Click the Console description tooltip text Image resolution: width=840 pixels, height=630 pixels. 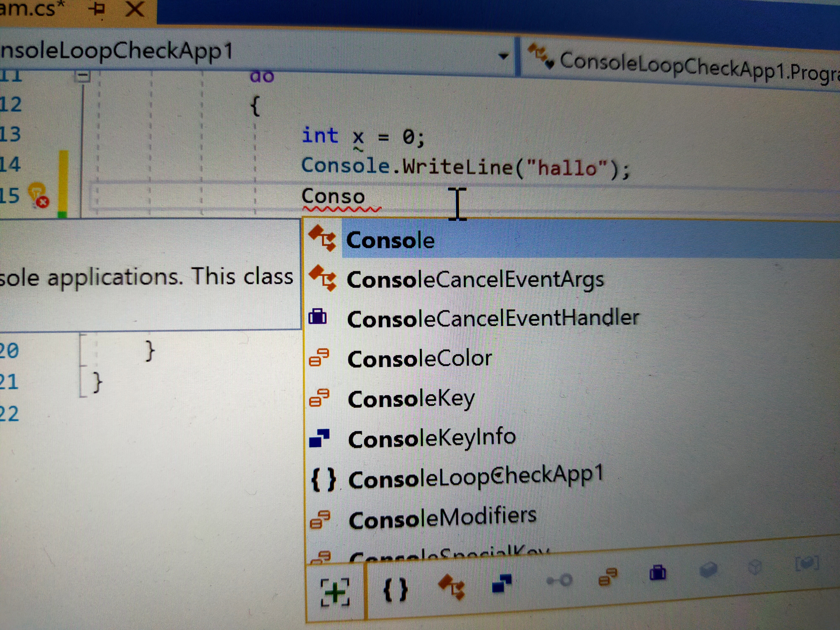point(147,277)
